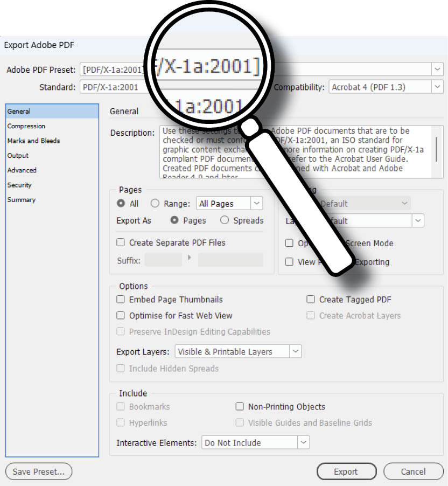Open the Security settings category
The height and width of the screenshot is (486, 448).
19,185
